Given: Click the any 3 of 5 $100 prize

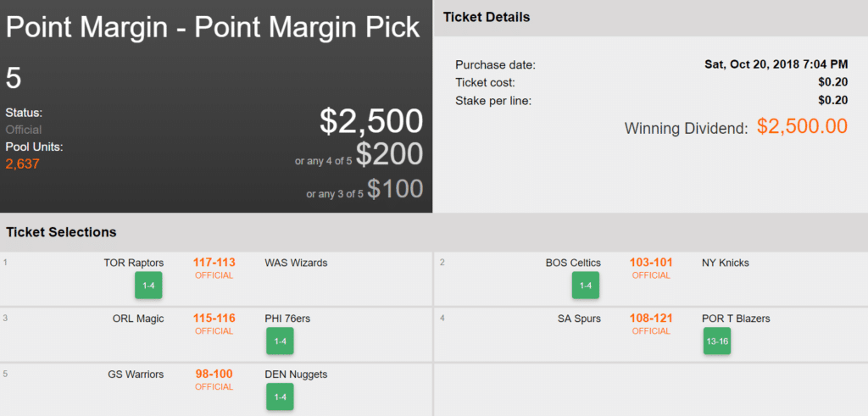Looking at the screenshot, I should coord(394,188).
